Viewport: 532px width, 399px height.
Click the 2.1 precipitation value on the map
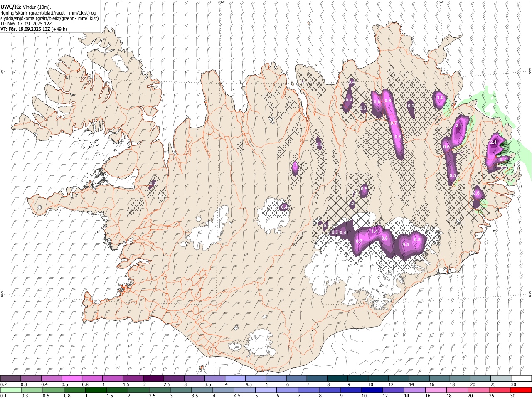[459, 126]
